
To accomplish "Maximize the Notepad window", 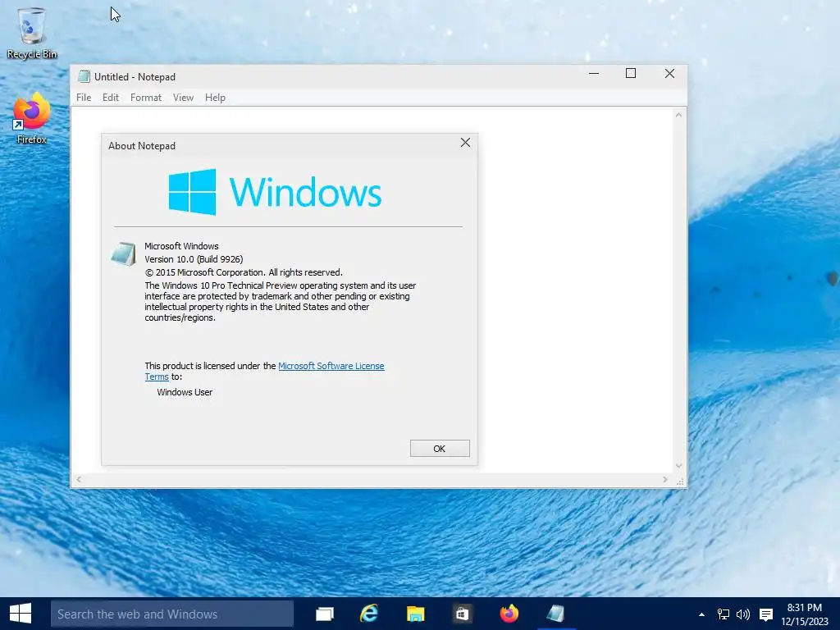I will tap(631, 74).
